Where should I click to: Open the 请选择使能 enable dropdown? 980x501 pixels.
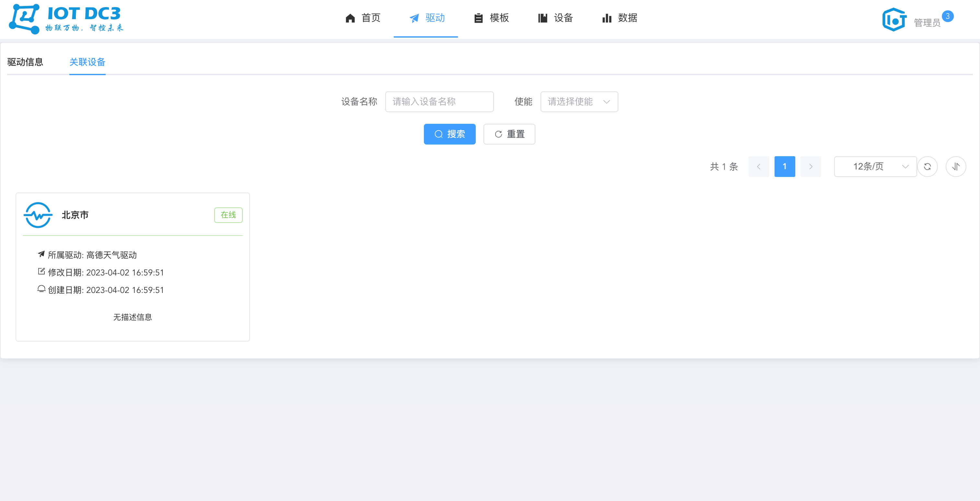point(579,101)
